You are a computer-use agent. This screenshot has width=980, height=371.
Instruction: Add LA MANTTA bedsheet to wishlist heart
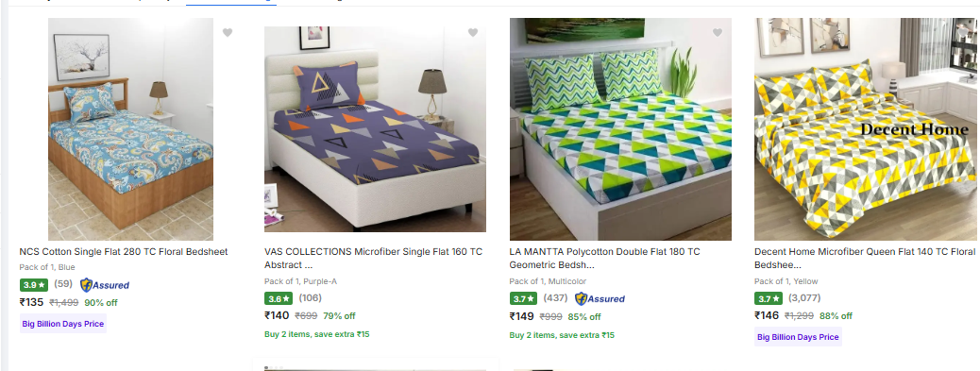tap(718, 32)
